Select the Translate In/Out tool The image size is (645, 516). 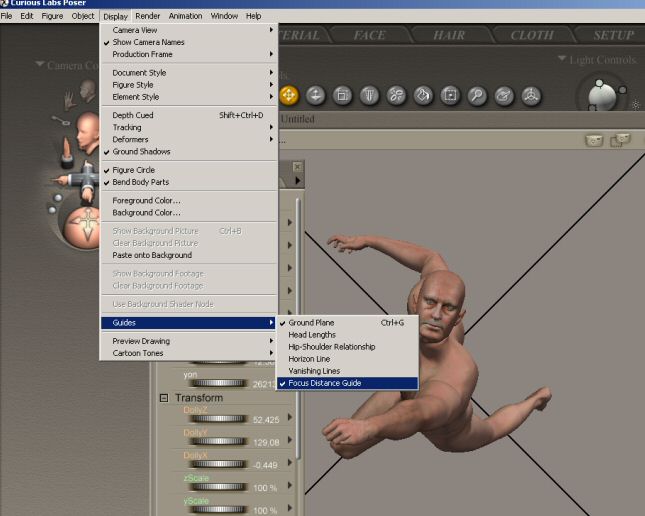pyautogui.click(x=316, y=95)
